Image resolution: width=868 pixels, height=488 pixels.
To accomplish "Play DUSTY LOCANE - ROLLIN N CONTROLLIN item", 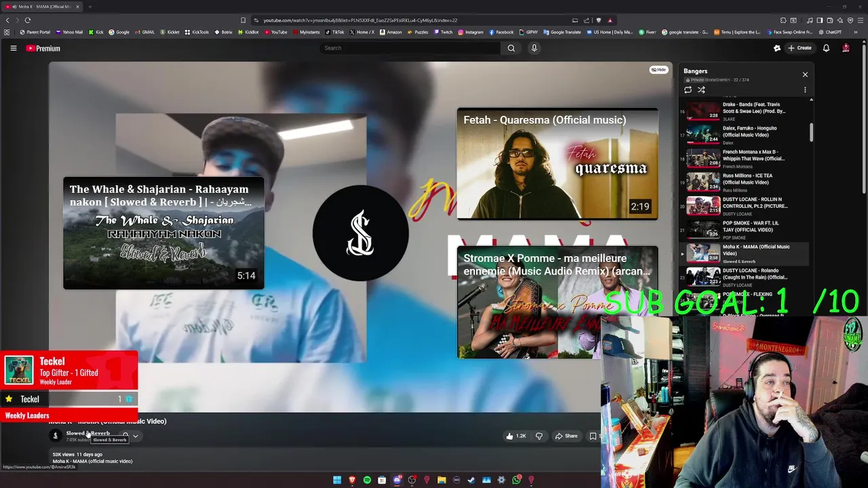I will pos(744,206).
